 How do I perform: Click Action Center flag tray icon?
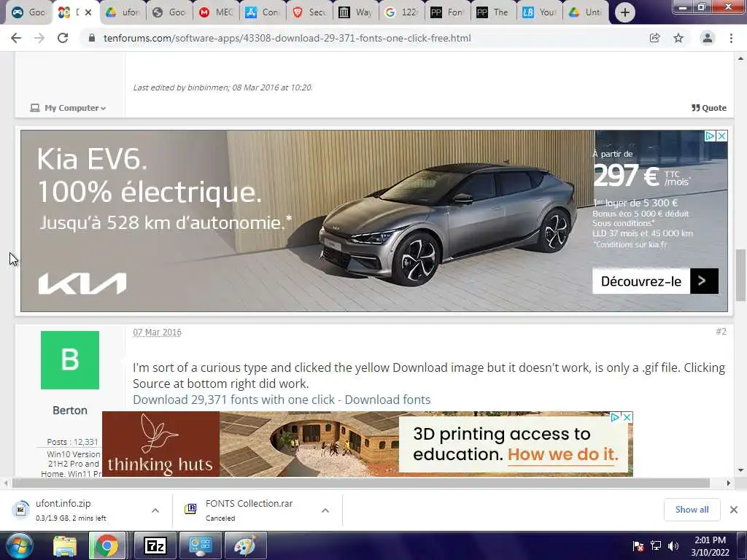pos(638,546)
